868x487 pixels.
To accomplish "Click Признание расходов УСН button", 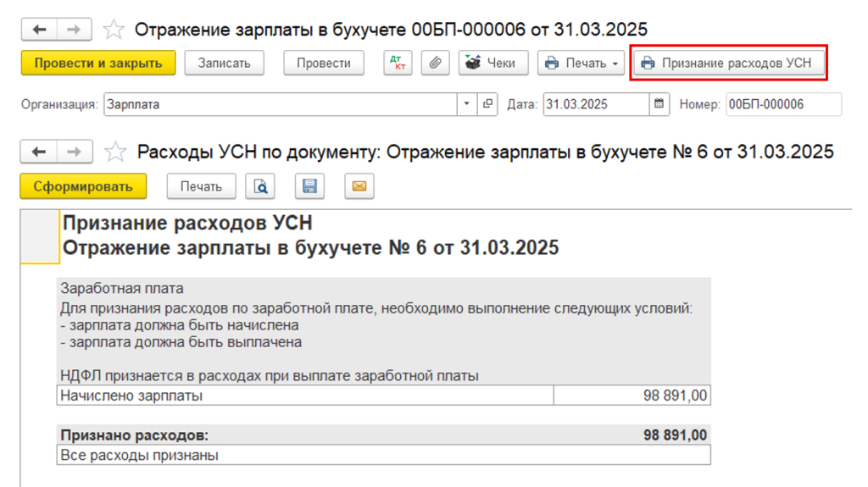I will tap(728, 63).
